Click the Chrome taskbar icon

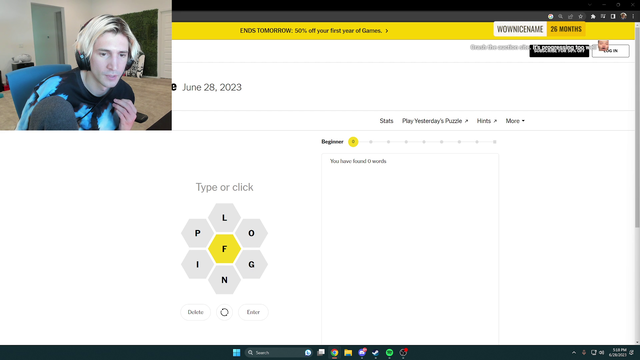tap(334, 353)
